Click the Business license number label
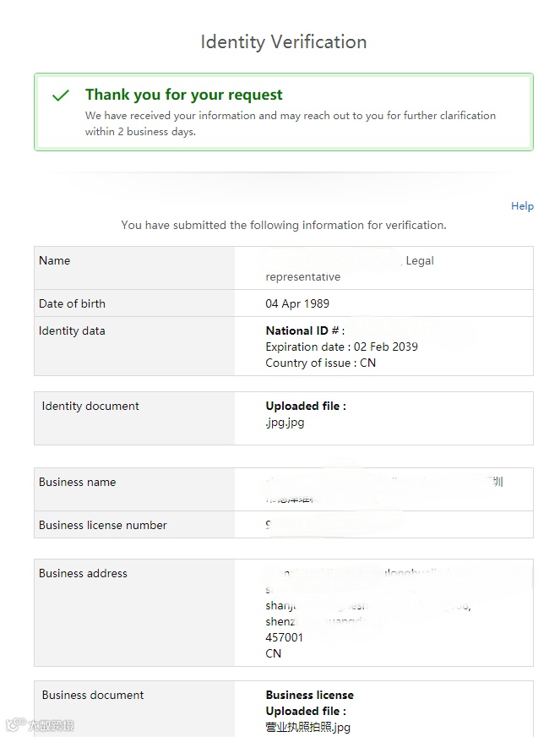Screen dimensions: 560x737 pyautogui.click(x=102, y=525)
